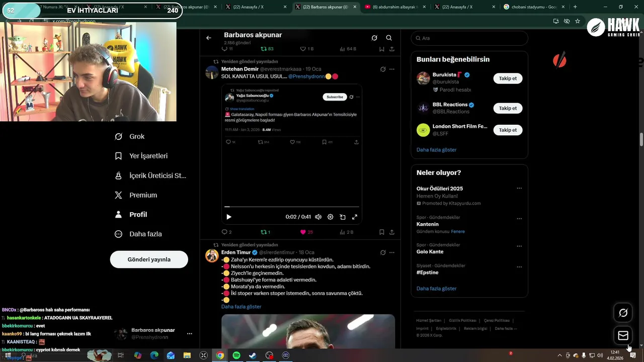
Task: Switch to the chobani stadyumu Google tab
Action: (533, 7)
